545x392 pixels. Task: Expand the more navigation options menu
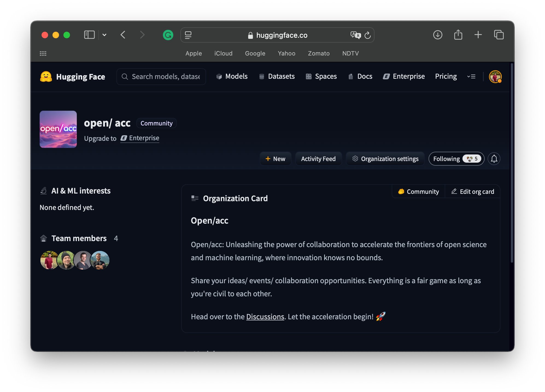pyautogui.click(x=471, y=77)
